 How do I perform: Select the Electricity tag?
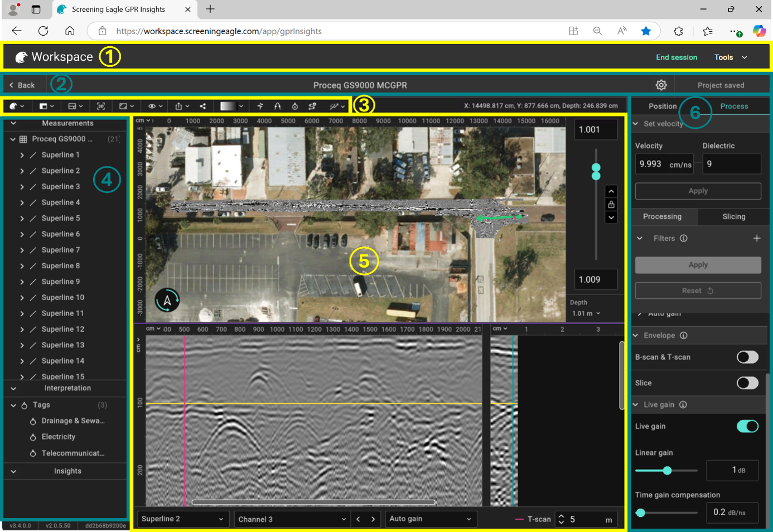[x=58, y=437]
